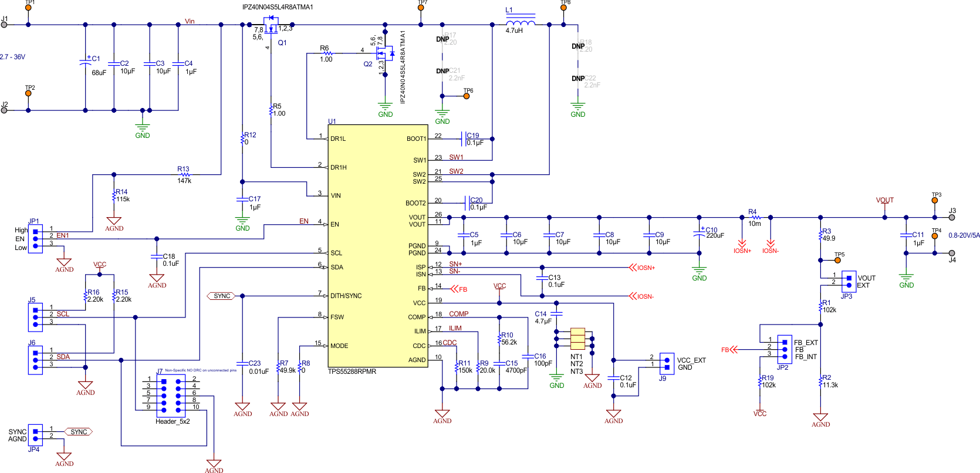Click the SYNC port beside JP4
This screenshot has height=473, width=980.
tap(79, 432)
